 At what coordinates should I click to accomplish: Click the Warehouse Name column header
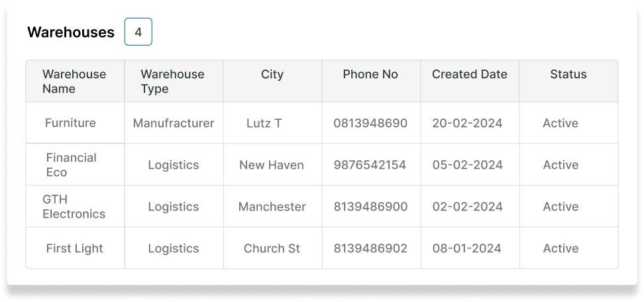click(x=74, y=81)
